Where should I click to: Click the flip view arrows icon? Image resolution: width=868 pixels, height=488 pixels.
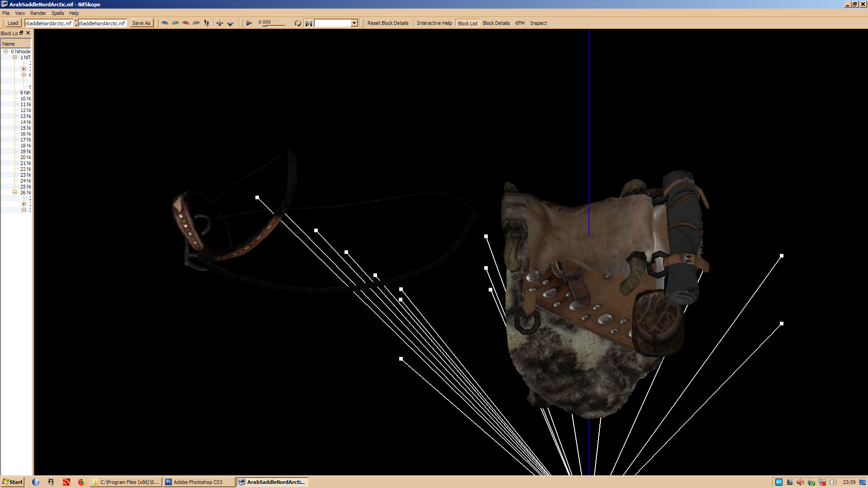[220, 23]
